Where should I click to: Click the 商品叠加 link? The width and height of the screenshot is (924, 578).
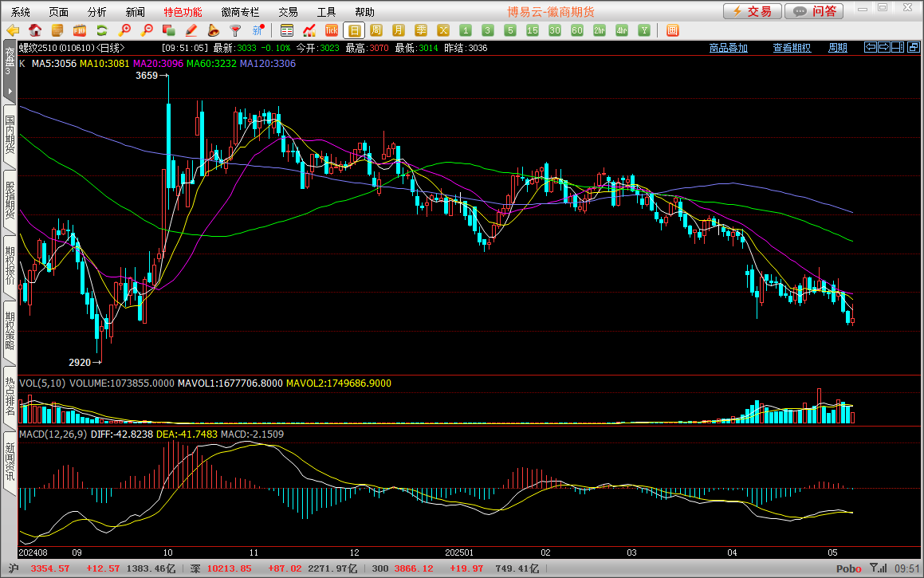pos(729,48)
